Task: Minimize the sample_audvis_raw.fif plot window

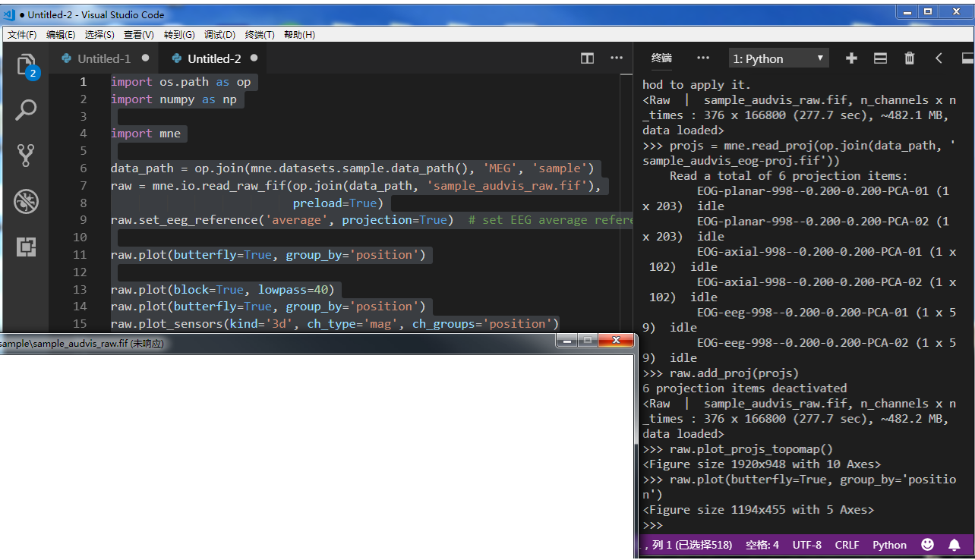Action: [566, 341]
